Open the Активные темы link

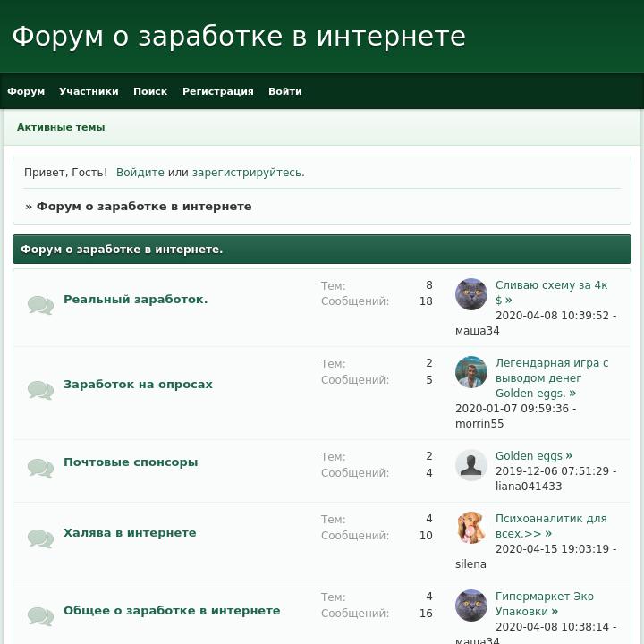click(x=61, y=127)
